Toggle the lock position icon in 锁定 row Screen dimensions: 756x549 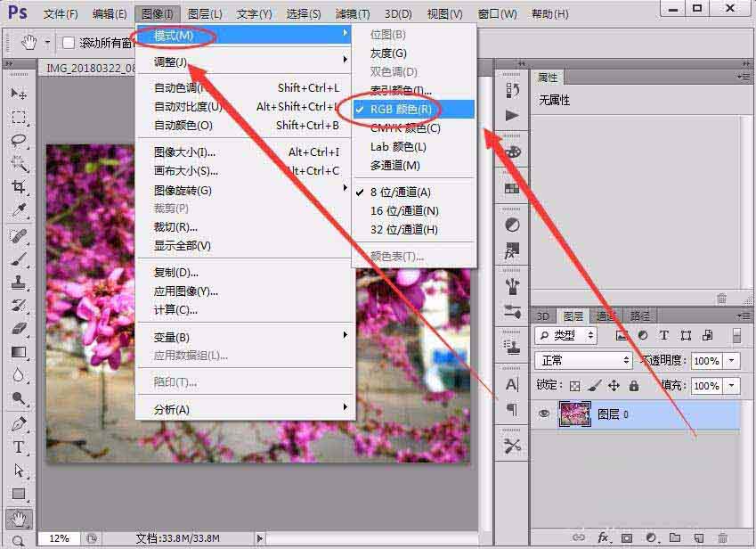click(x=614, y=386)
